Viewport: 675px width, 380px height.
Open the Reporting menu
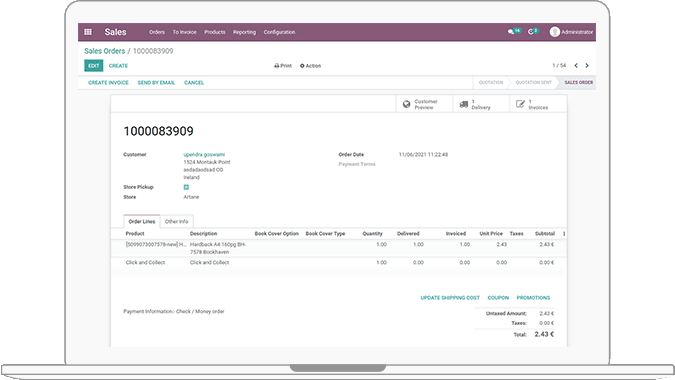tap(244, 32)
